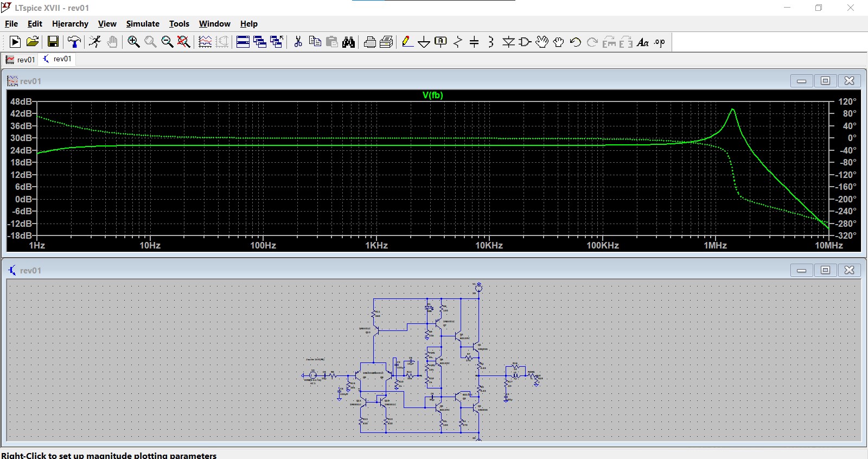Click the Copy icon in the toolbar
Screen dimensions: 868x459
click(x=315, y=42)
